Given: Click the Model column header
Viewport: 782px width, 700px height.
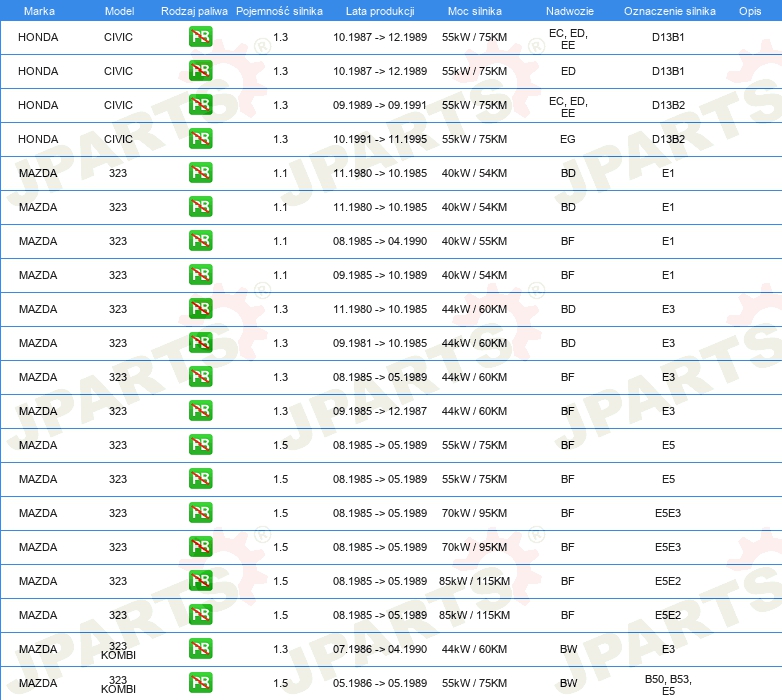Looking at the screenshot, I should point(119,11).
